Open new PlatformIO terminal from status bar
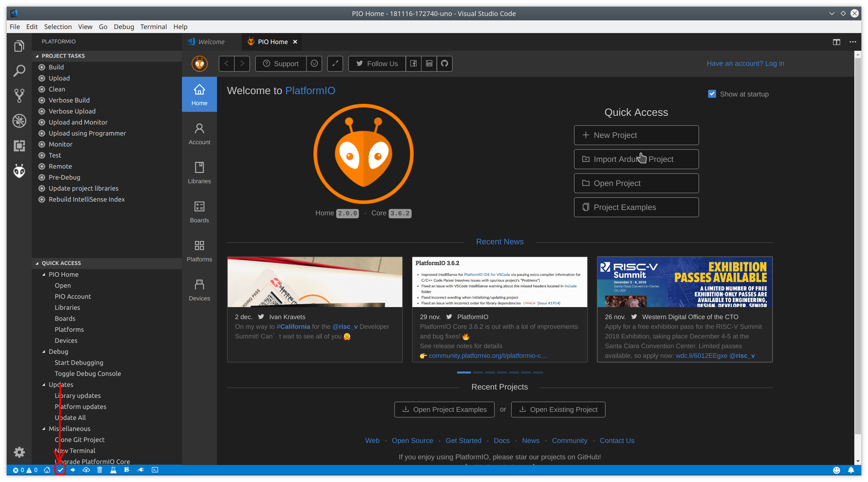The width and height of the screenshot is (868, 482). pyautogui.click(x=155, y=470)
